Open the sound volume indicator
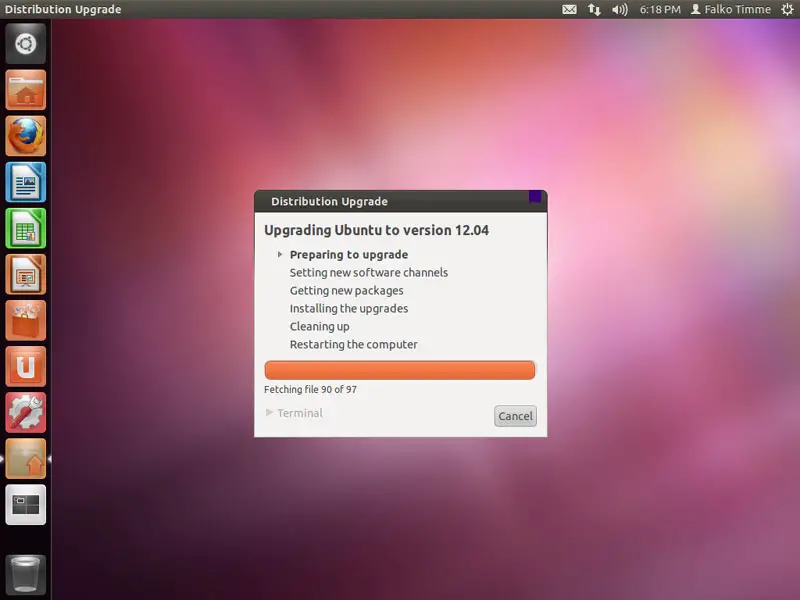The height and width of the screenshot is (600, 800). point(619,9)
